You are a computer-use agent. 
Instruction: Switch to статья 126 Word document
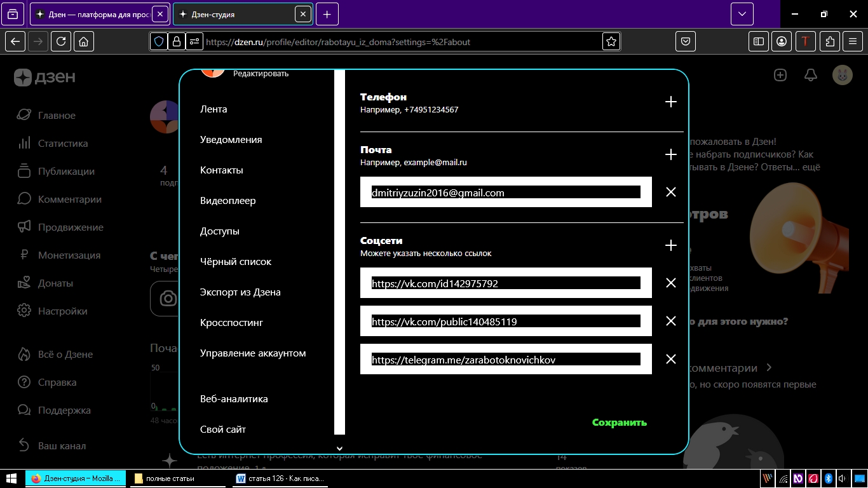281,478
